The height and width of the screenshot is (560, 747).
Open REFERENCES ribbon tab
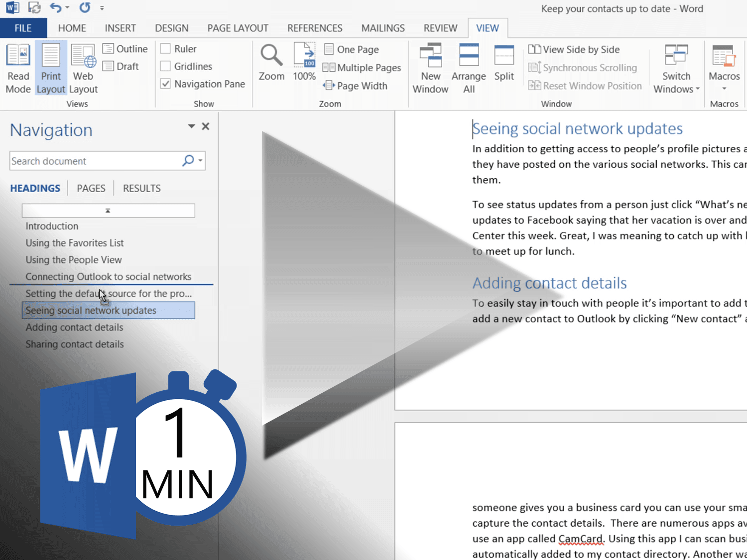point(315,28)
